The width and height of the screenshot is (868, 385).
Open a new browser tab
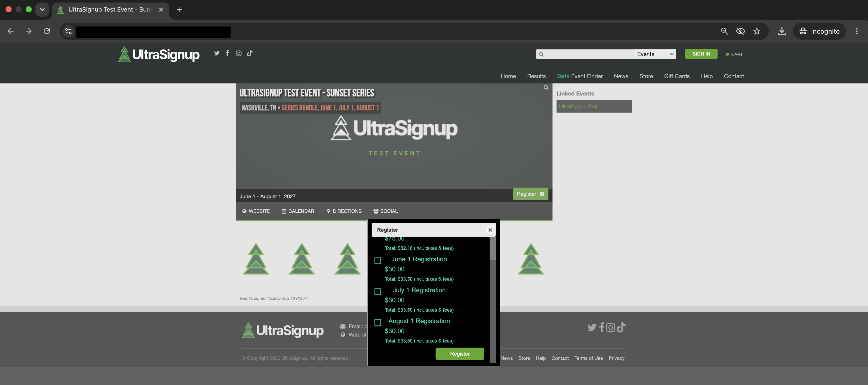(x=179, y=9)
